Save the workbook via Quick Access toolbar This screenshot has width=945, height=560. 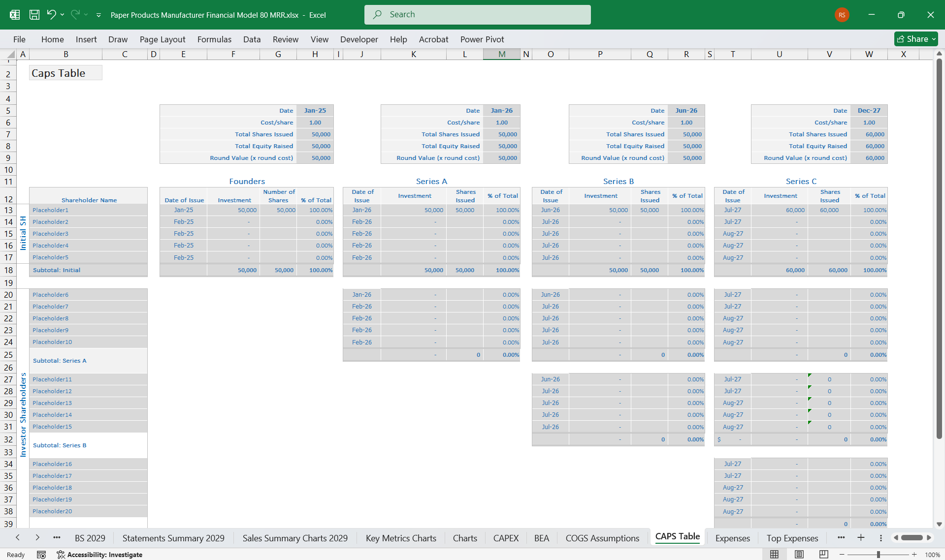pyautogui.click(x=34, y=15)
